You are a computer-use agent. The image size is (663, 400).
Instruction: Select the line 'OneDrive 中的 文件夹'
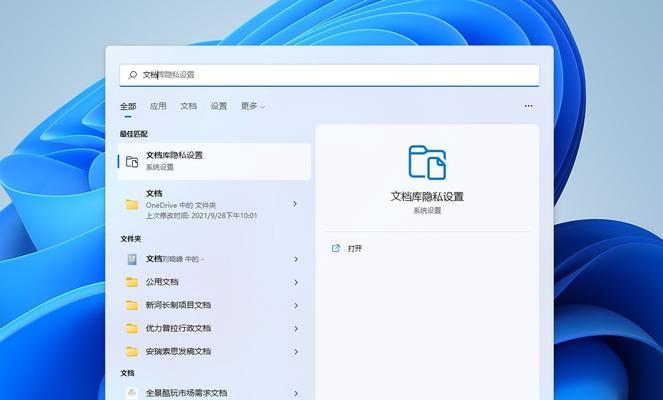(x=181, y=205)
